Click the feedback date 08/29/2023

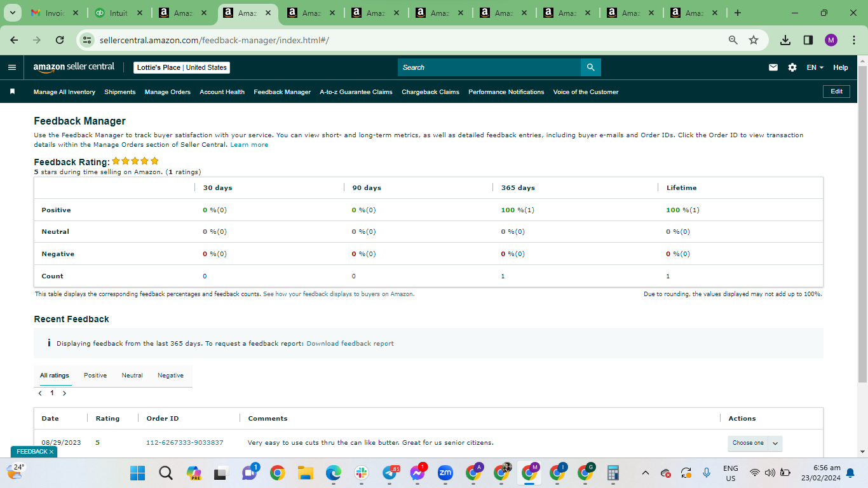click(61, 443)
